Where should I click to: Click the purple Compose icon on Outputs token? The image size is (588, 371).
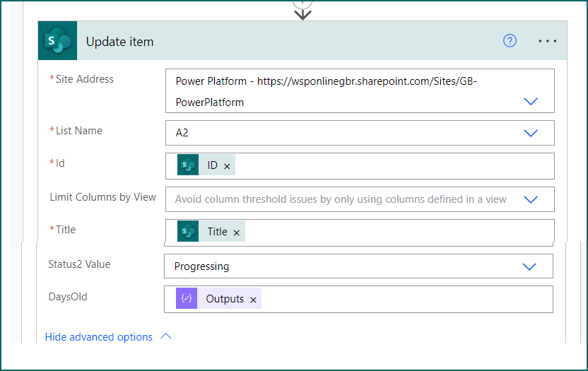(x=187, y=298)
